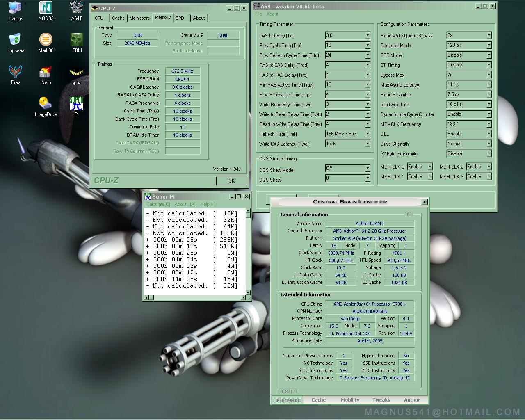525x420 pixels.
Task: Click the A64 Tweaker title bar icon
Action: click(257, 6)
